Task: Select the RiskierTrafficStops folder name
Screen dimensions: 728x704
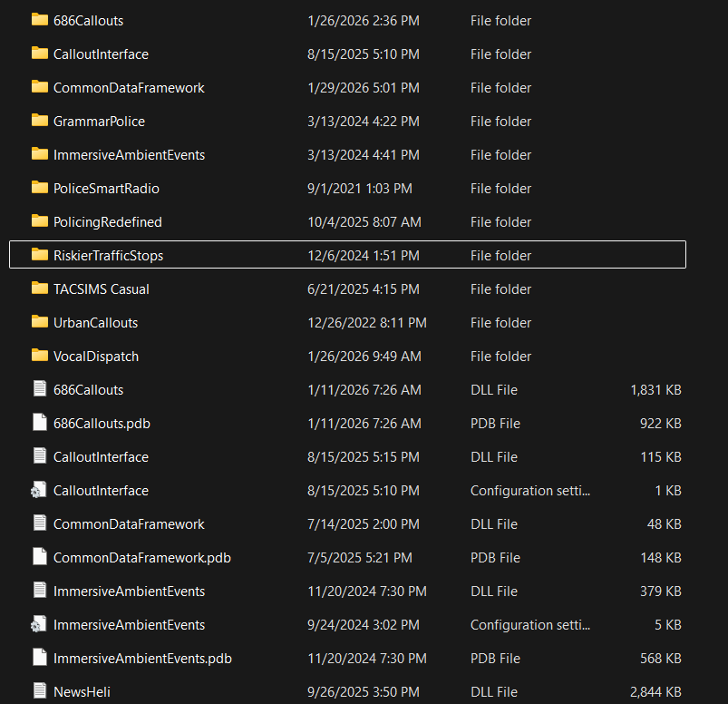Action: [x=108, y=256]
